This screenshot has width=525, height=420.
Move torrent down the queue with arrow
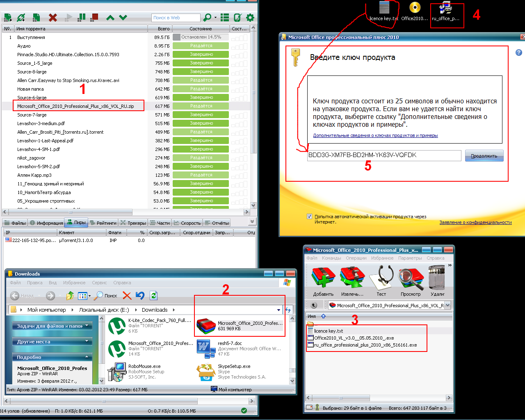(x=123, y=18)
